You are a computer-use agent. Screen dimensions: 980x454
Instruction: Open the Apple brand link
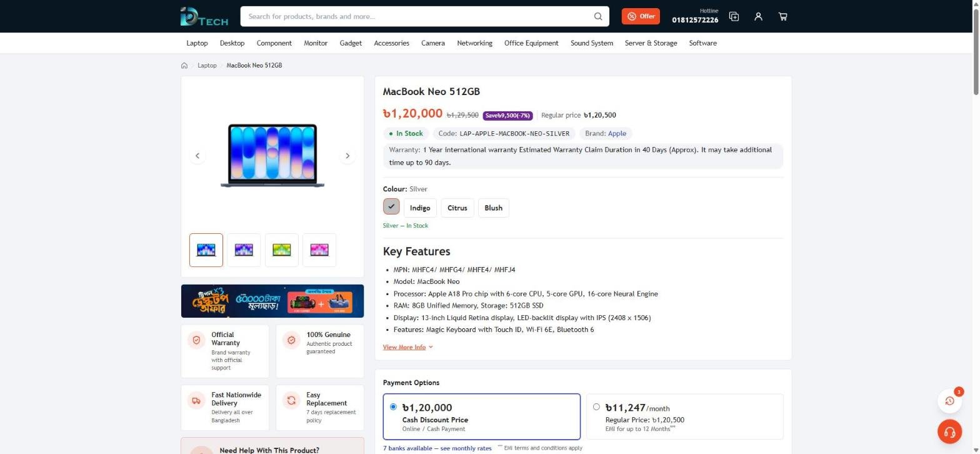pos(617,133)
